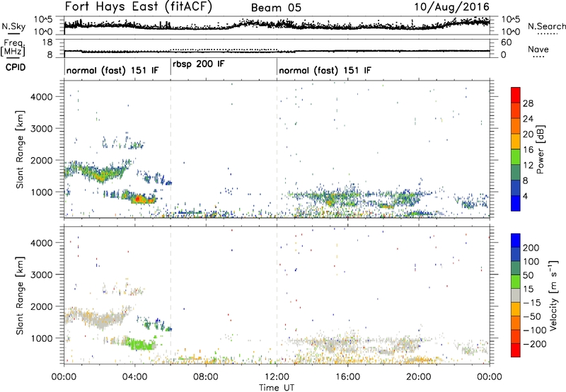Viewport: 566px width, 392px height.
Task: Click "normal (fast) 151 IF" starting at 00:00
Action: click(112, 70)
